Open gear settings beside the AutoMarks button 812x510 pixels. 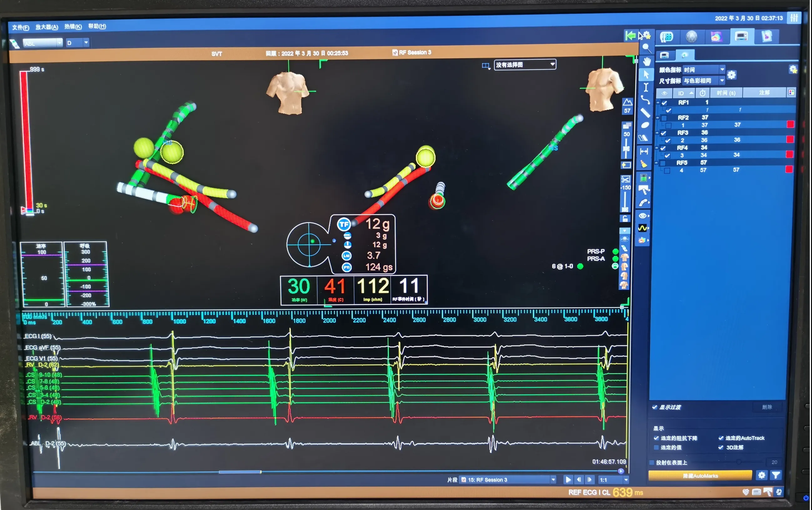pyautogui.click(x=762, y=475)
